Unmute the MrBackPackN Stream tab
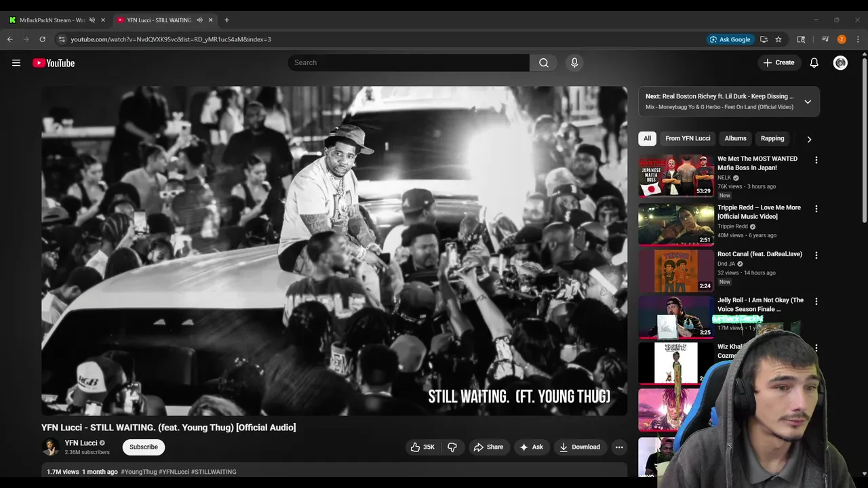The height and width of the screenshot is (488, 868). [x=92, y=20]
